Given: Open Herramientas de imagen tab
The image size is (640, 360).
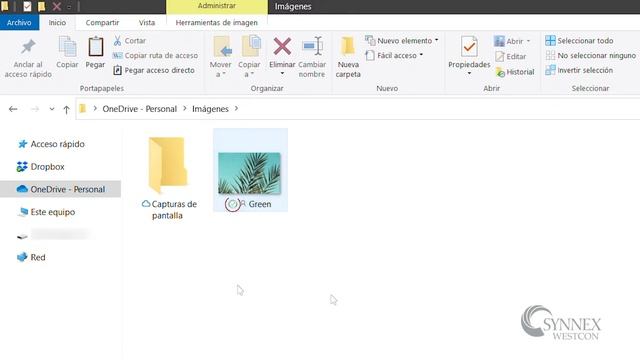Looking at the screenshot, I should pyautogui.click(x=217, y=22).
